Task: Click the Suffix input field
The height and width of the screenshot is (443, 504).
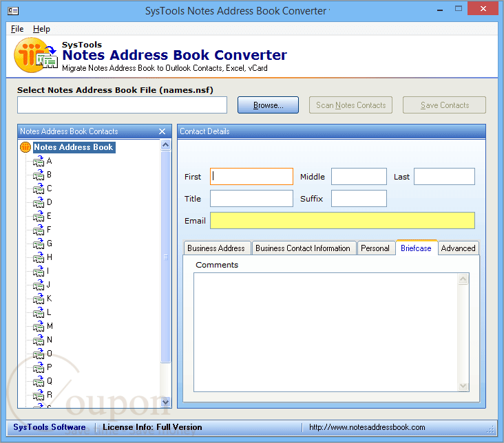Action: pyautogui.click(x=359, y=199)
